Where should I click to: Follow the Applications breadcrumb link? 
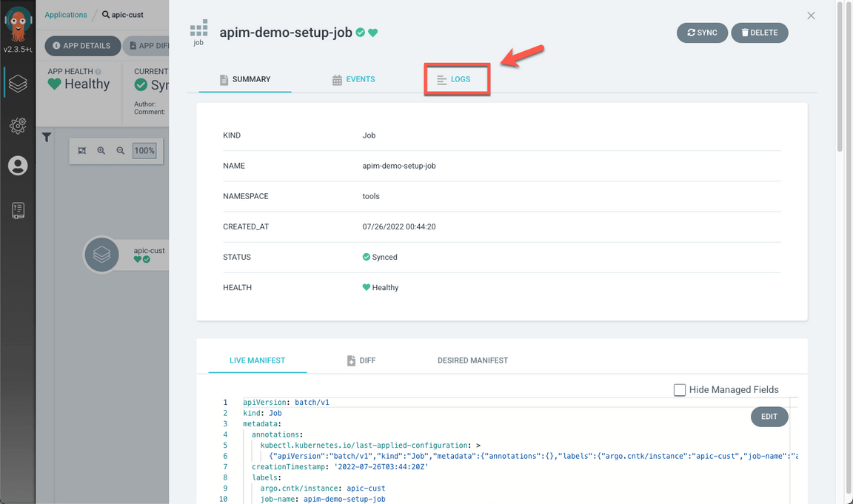pyautogui.click(x=66, y=15)
